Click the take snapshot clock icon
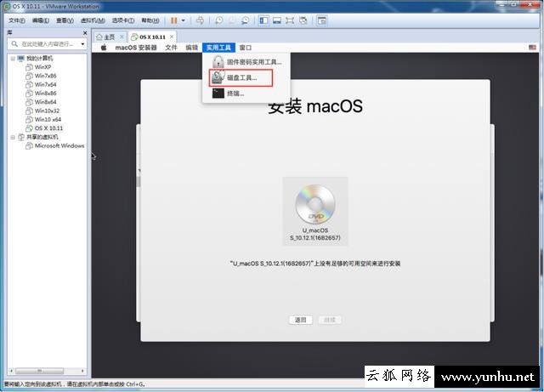This screenshot has width=544, height=392. (219, 20)
